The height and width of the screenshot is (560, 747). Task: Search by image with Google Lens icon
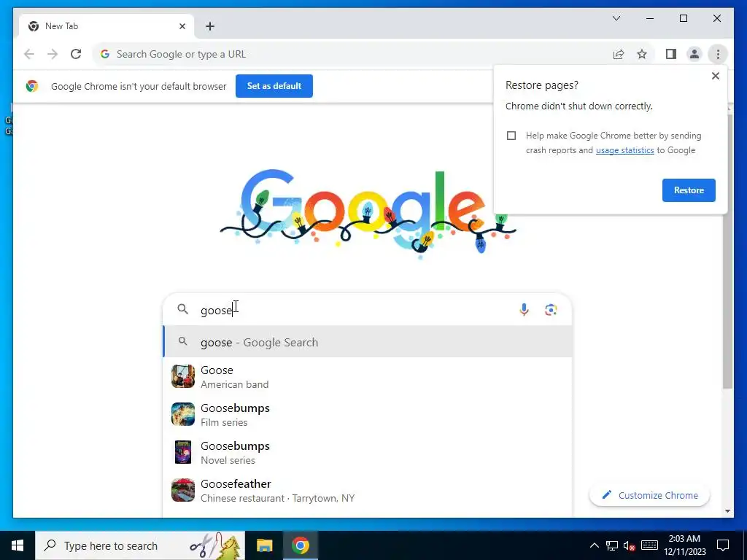coord(551,309)
